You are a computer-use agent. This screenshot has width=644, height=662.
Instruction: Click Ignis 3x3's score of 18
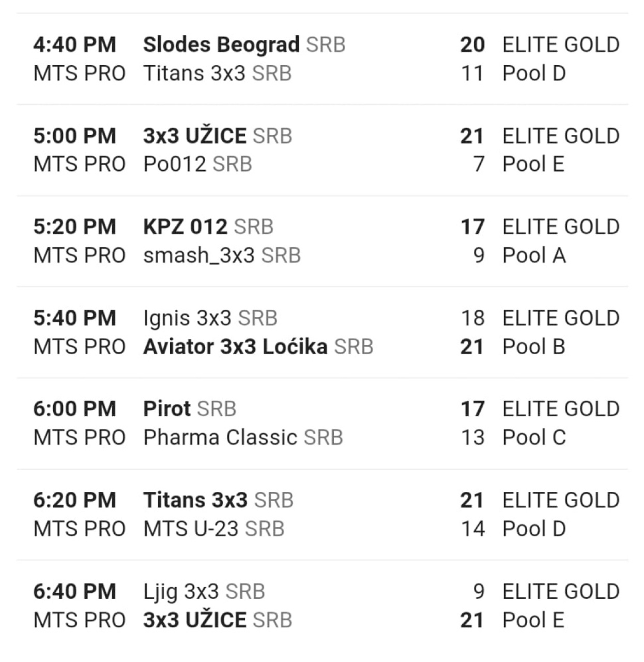[x=472, y=318]
